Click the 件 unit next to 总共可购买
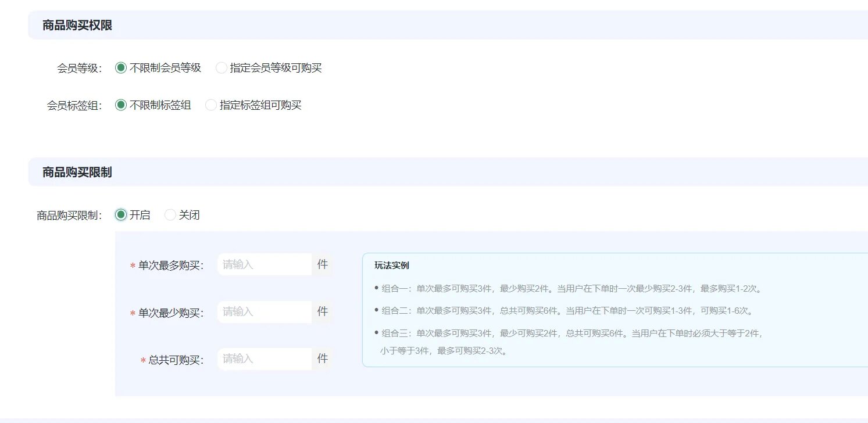The width and height of the screenshot is (868, 423). [323, 359]
